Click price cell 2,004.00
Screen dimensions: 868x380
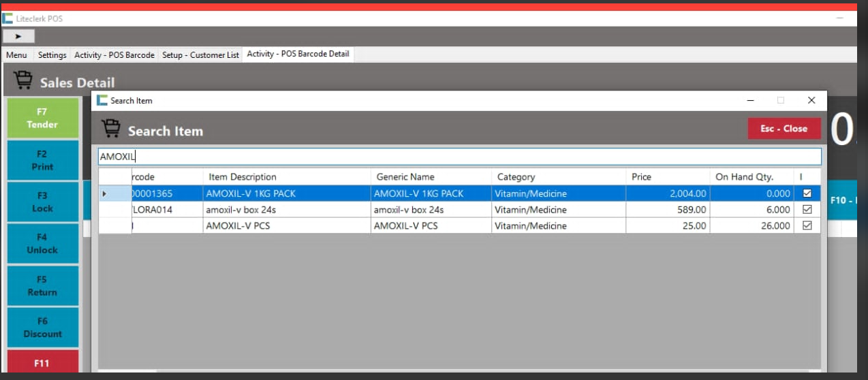[668, 194]
